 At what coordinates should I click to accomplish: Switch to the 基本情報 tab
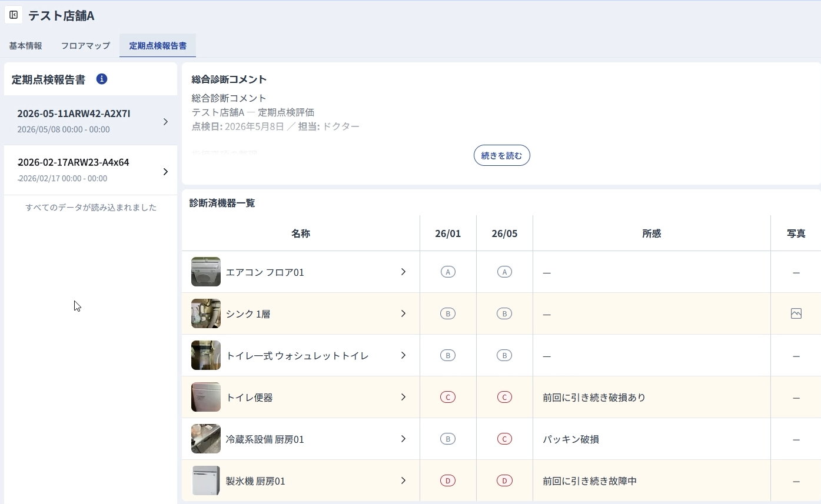tap(25, 45)
